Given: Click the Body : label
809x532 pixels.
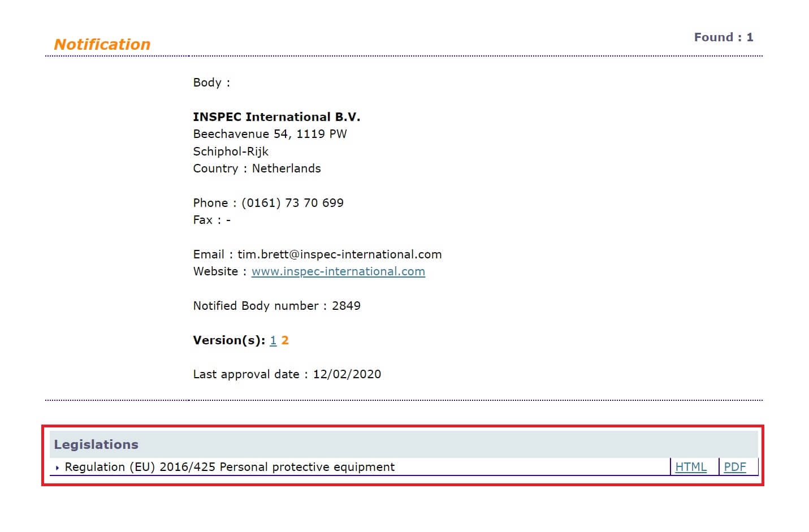Looking at the screenshot, I should point(212,83).
